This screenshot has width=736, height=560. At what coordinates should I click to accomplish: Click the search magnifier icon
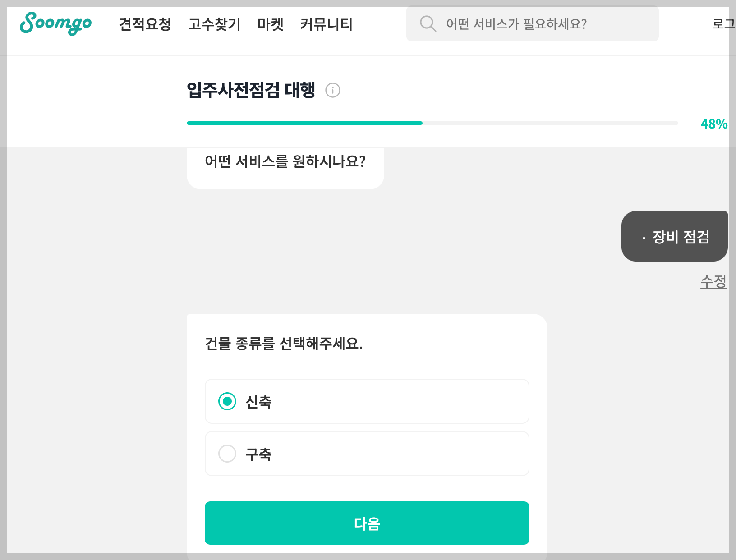pos(428,23)
